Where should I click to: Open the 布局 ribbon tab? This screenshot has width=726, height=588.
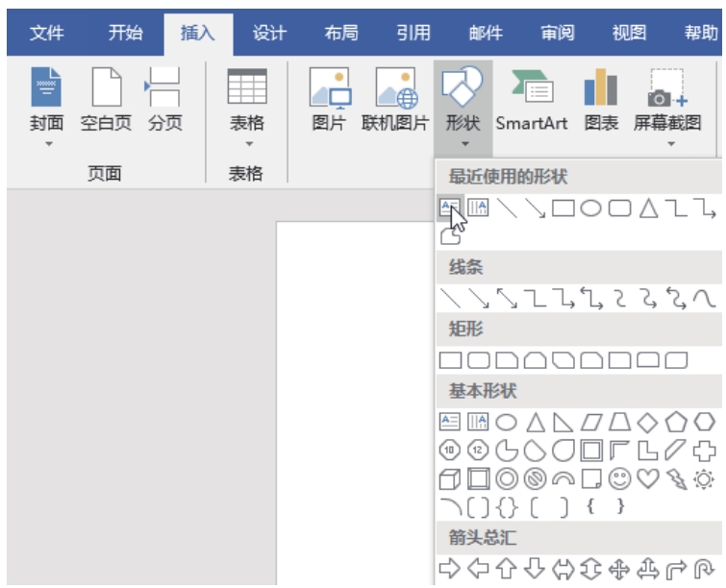tap(341, 33)
